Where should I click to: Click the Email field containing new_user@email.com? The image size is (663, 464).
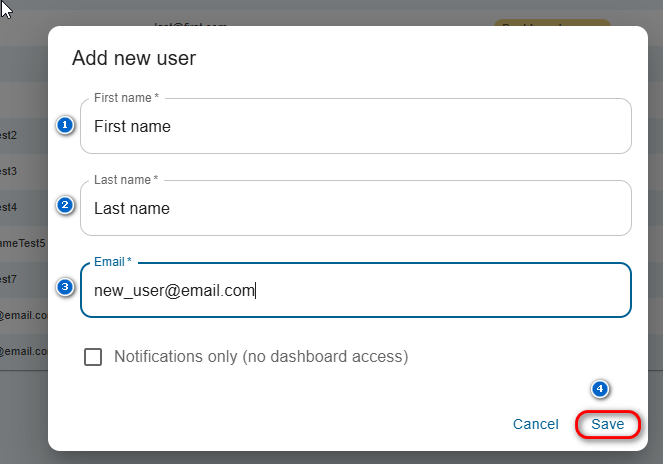click(355, 291)
